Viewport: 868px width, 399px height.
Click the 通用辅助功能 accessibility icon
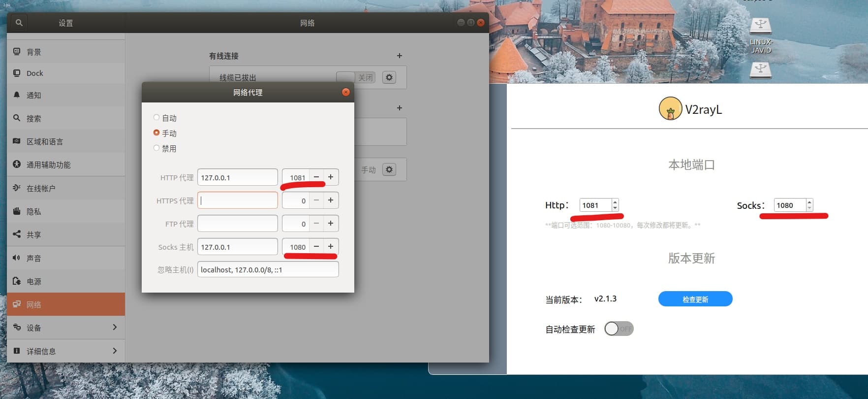[17, 164]
